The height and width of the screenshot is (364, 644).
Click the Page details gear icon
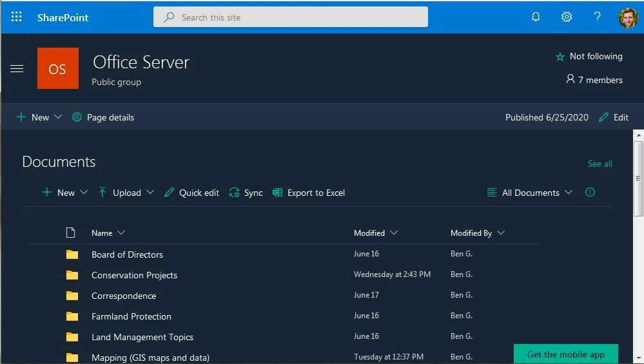tap(77, 117)
